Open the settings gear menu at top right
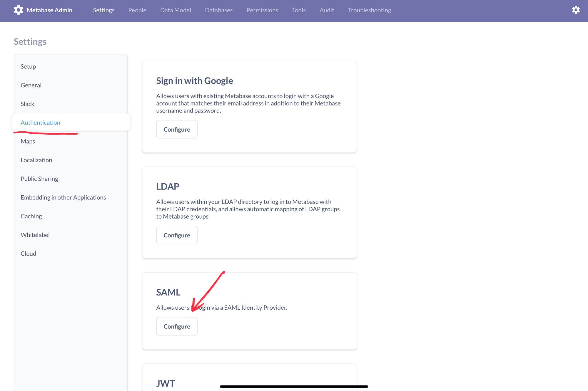The height and width of the screenshot is (391, 588). pyautogui.click(x=576, y=10)
